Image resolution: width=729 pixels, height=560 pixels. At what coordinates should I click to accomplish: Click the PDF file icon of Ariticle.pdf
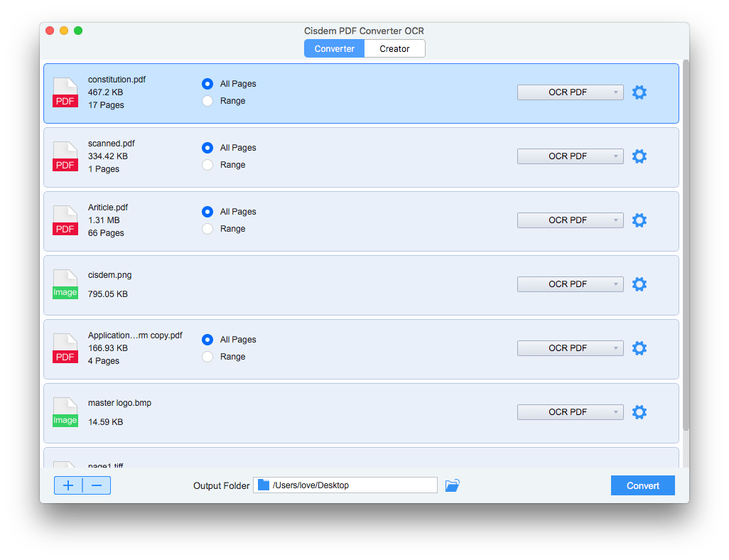click(65, 220)
